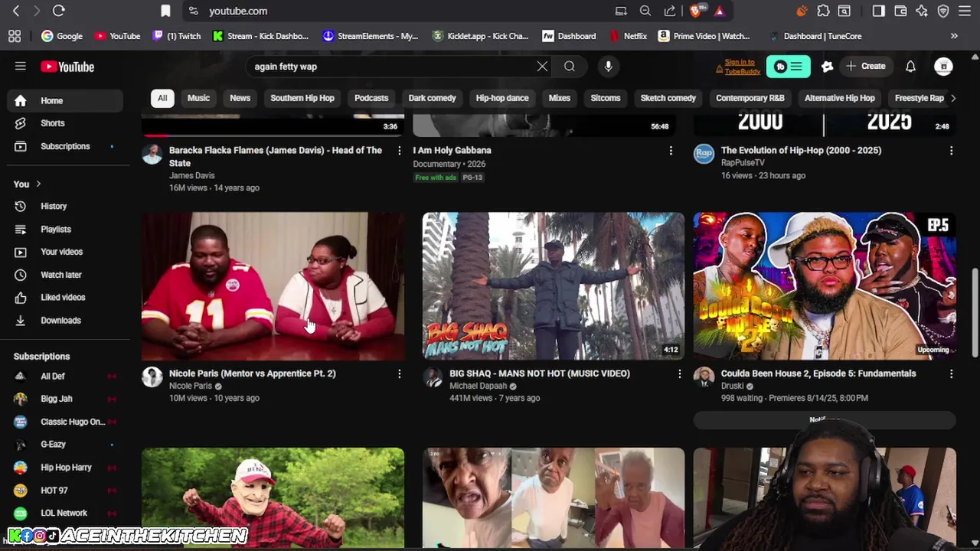Show more filter chips with the right arrow
Viewport: 980px width, 551px height.
(953, 98)
